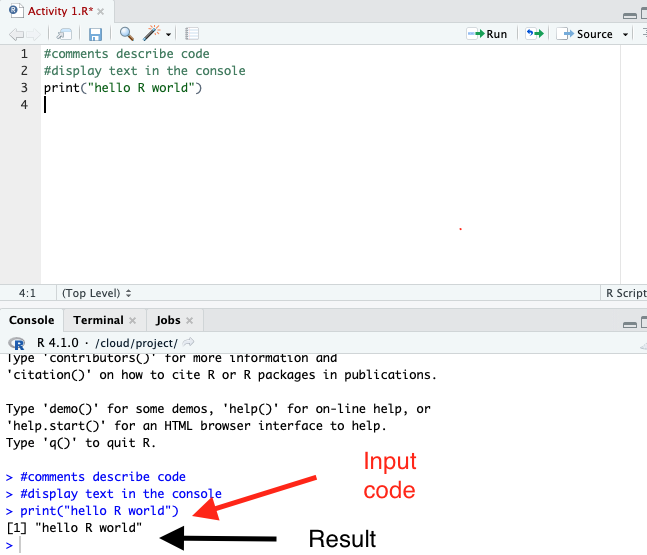Click the compile report notebook icon
The height and width of the screenshot is (555, 647).
pyautogui.click(x=192, y=34)
